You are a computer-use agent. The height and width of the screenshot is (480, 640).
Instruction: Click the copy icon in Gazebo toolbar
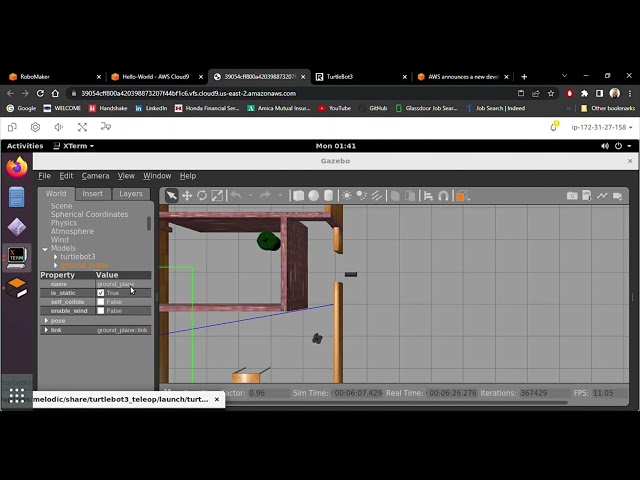tap(395, 196)
